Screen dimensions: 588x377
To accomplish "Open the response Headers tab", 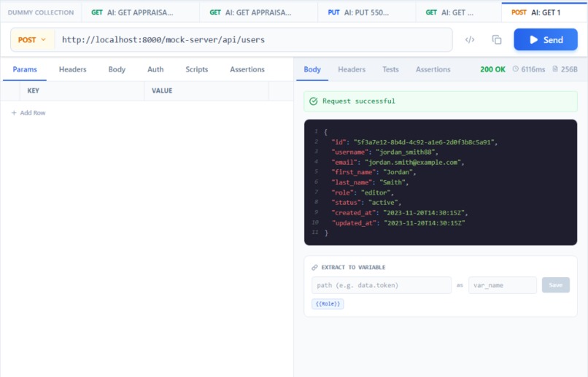I will tap(352, 69).
